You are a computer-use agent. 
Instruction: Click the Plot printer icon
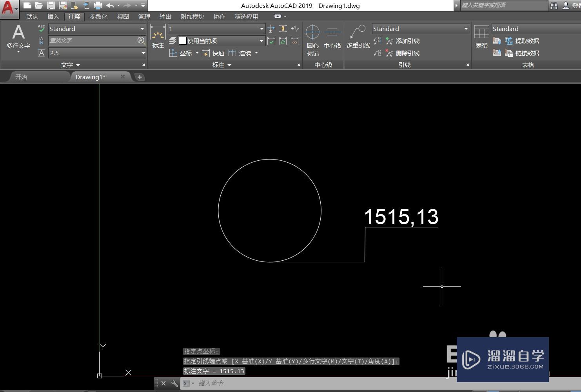click(x=98, y=5)
